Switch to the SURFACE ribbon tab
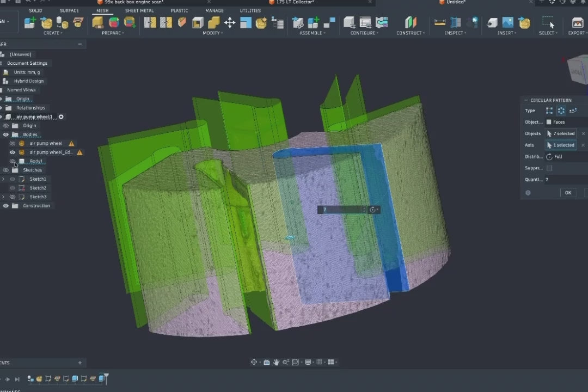The width and height of the screenshot is (588, 392). [x=69, y=10]
